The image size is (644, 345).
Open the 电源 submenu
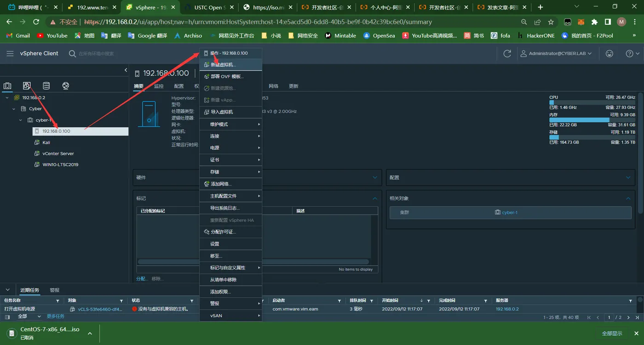[x=230, y=148]
